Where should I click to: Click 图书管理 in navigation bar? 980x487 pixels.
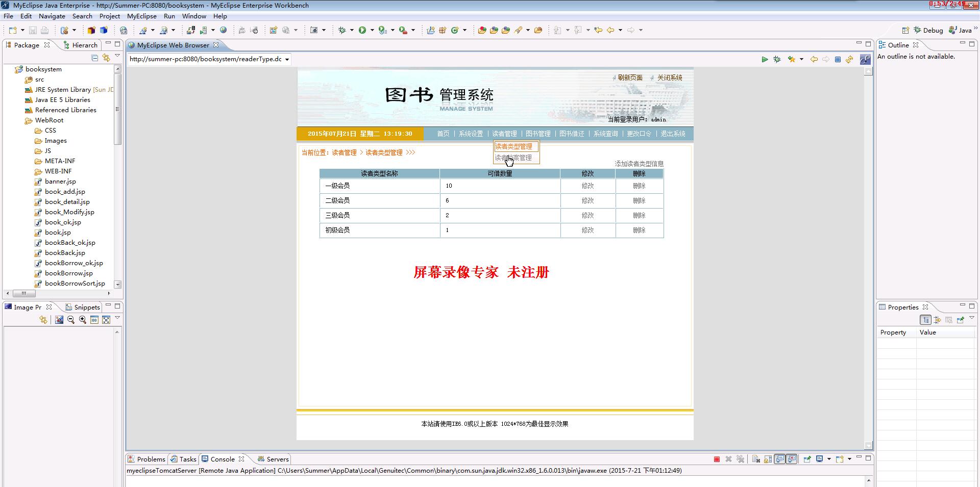click(538, 134)
